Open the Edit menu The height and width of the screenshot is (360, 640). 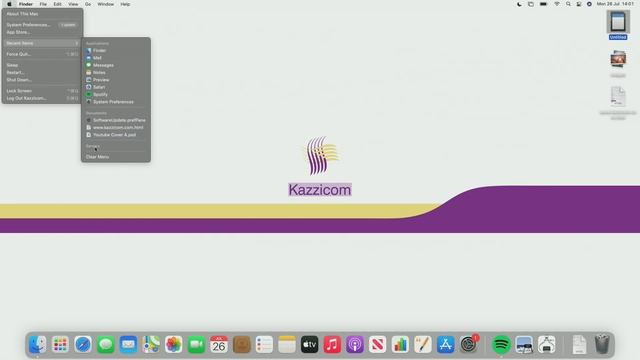pos(58,4)
